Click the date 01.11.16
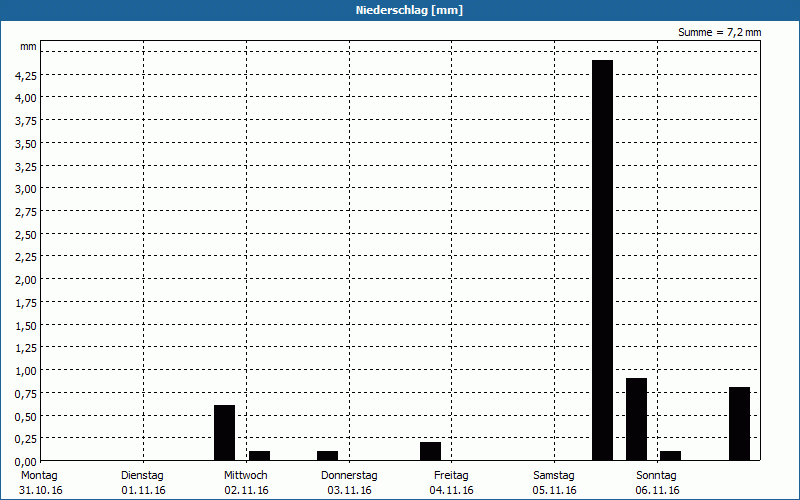Image resolution: width=800 pixels, height=500 pixels. pos(143,491)
